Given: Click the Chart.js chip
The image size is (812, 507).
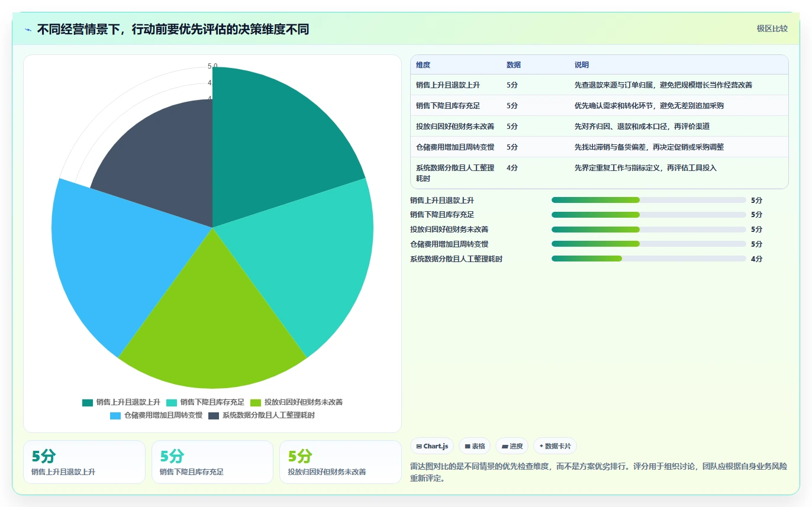Looking at the screenshot, I should [x=432, y=446].
